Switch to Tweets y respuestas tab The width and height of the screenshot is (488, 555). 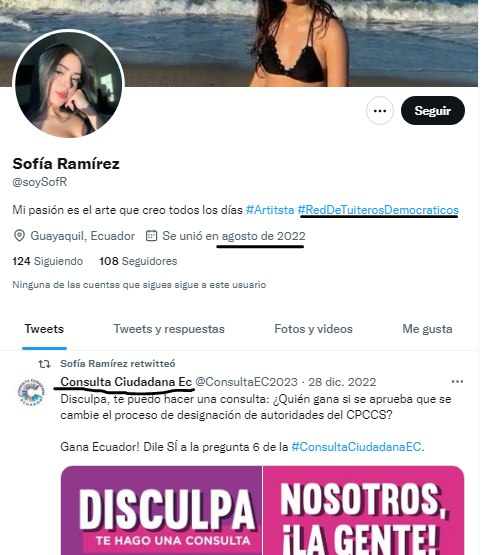point(169,329)
